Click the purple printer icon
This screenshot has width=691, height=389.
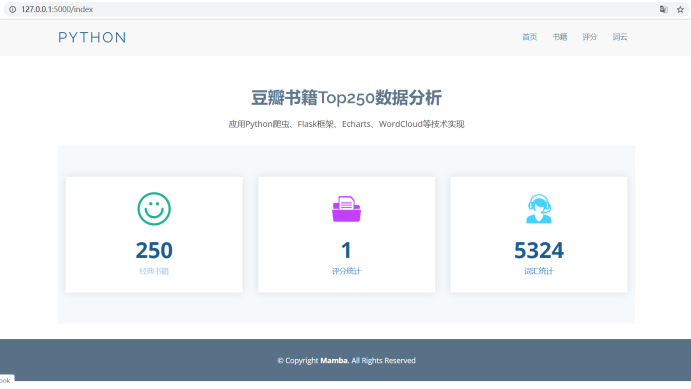pyautogui.click(x=346, y=209)
